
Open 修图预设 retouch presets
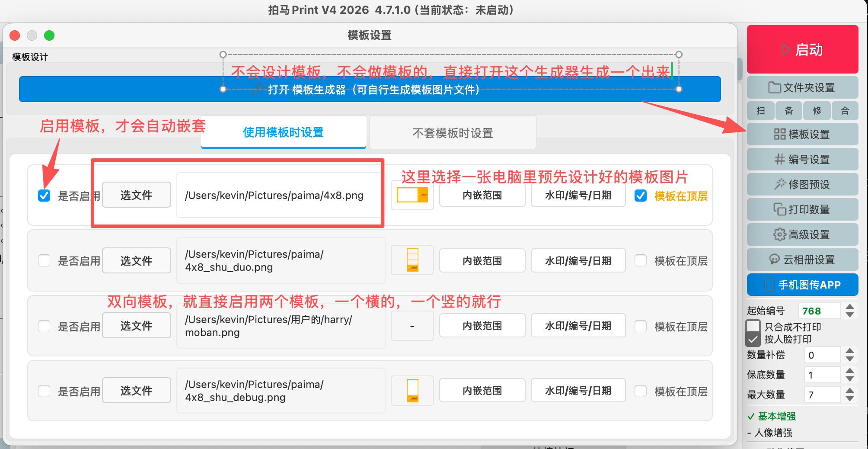click(x=802, y=185)
